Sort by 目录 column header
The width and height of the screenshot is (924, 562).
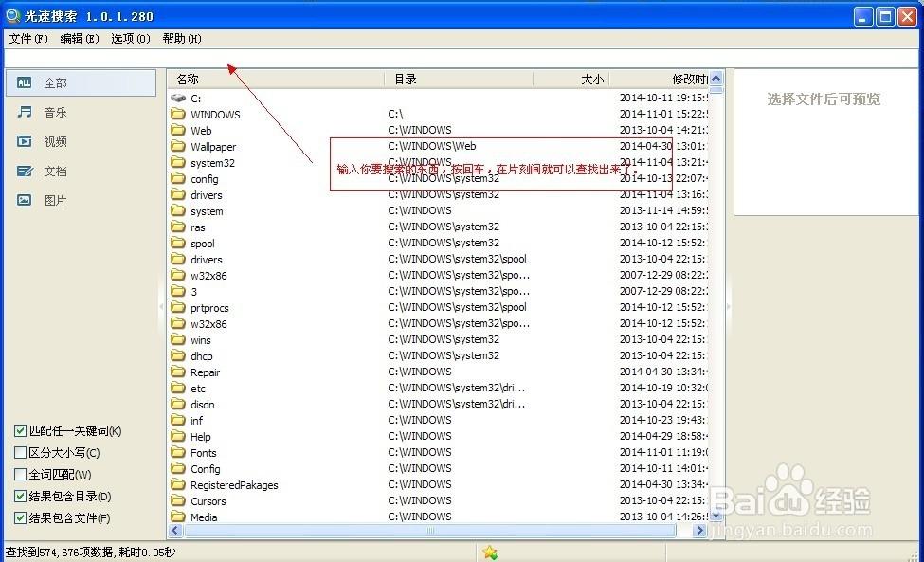pos(459,79)
